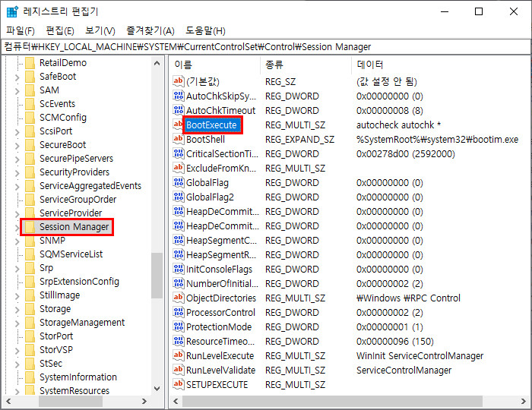Image resolution: width=532 pixels, height=410 pixels.
Task: Click the SETUPEXECUTE string icon
Action: coord(178,384)
